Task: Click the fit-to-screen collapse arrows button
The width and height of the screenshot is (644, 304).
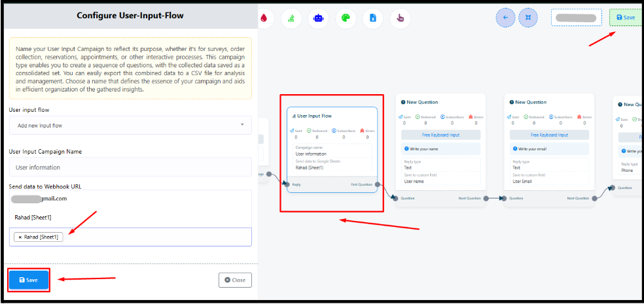Action: tap(528, 18)
